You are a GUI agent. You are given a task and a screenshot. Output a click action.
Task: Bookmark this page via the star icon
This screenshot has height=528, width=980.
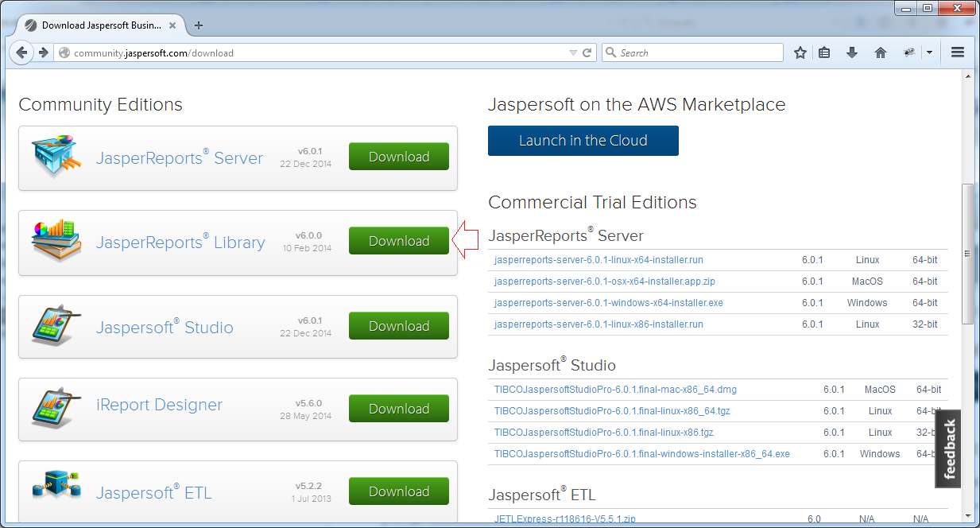pyautogui.click(x=800, y=52)
